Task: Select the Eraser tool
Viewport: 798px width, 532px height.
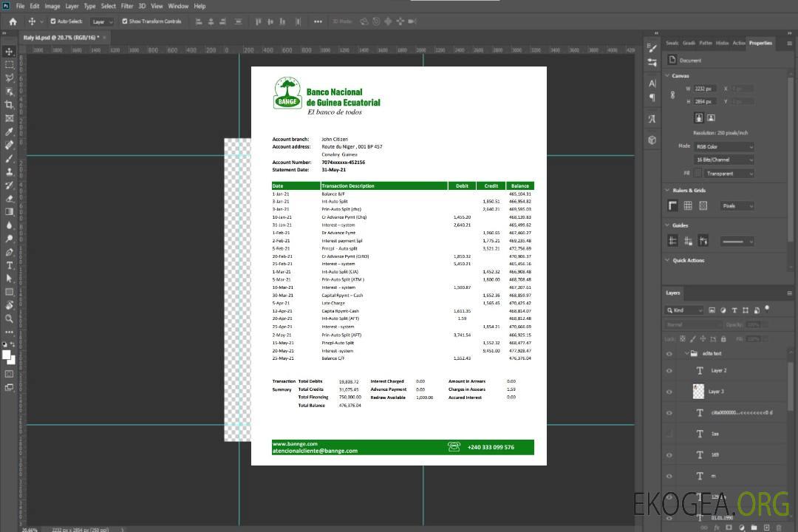Action: pos(9,199)
